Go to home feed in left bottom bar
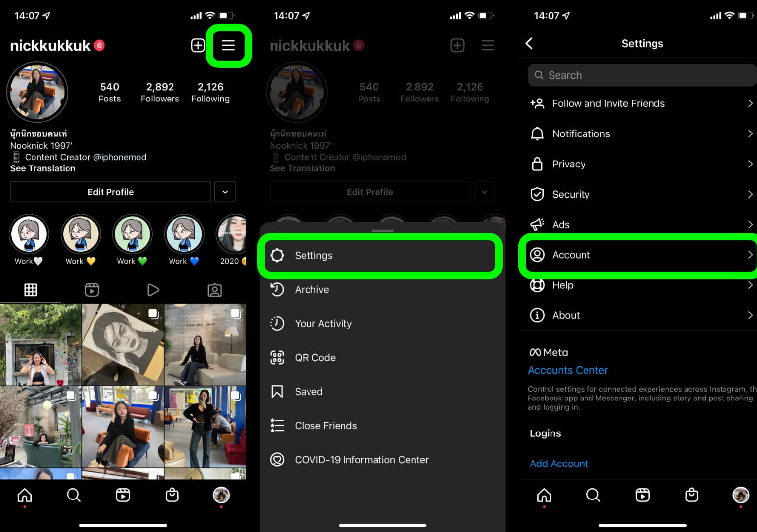 (25, 495)
